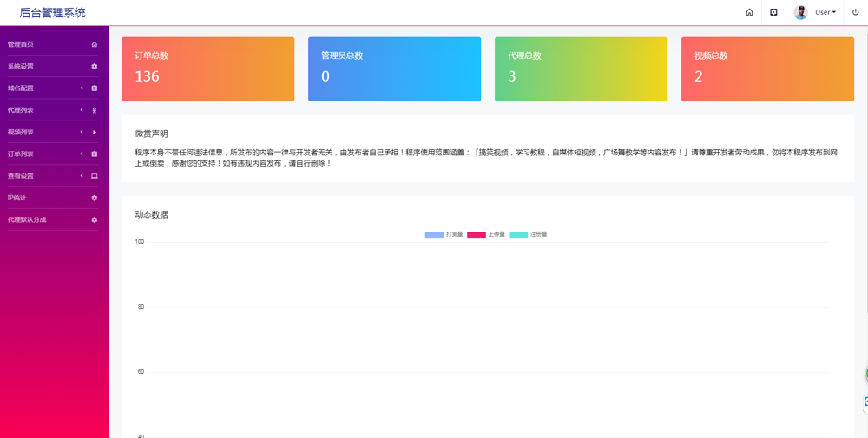Click the laptop icon beside 查看设置

coord(95,176)
